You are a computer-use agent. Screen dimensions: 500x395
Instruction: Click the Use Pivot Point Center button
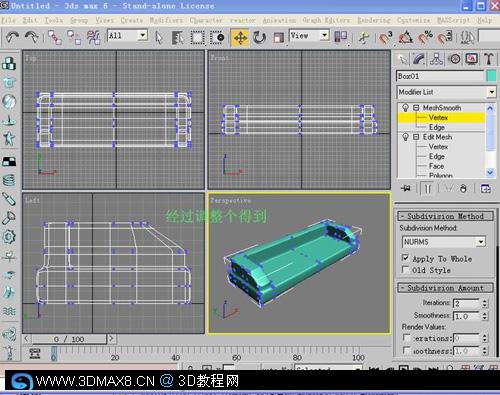[x=341, y=37]
